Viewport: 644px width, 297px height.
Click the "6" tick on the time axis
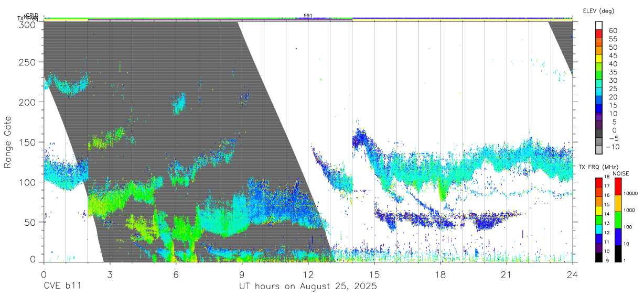[x=176, y=274]
